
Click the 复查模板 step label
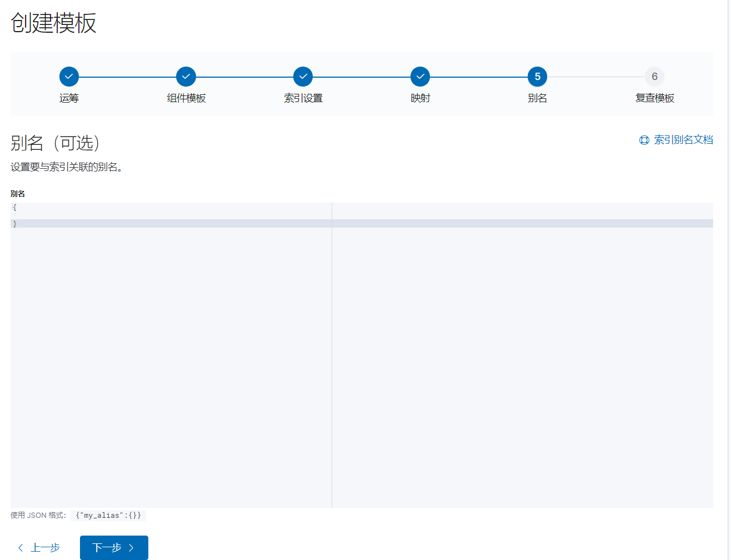click(655, 98)
